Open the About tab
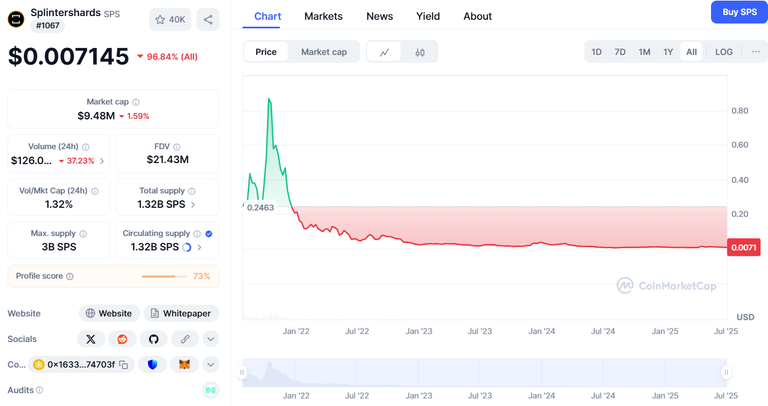Screen dimensions: 768x406 pos(478,16)
